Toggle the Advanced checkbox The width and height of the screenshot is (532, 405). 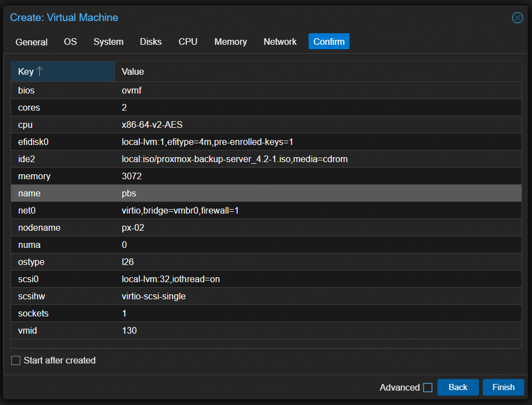(x=427, y=387)
